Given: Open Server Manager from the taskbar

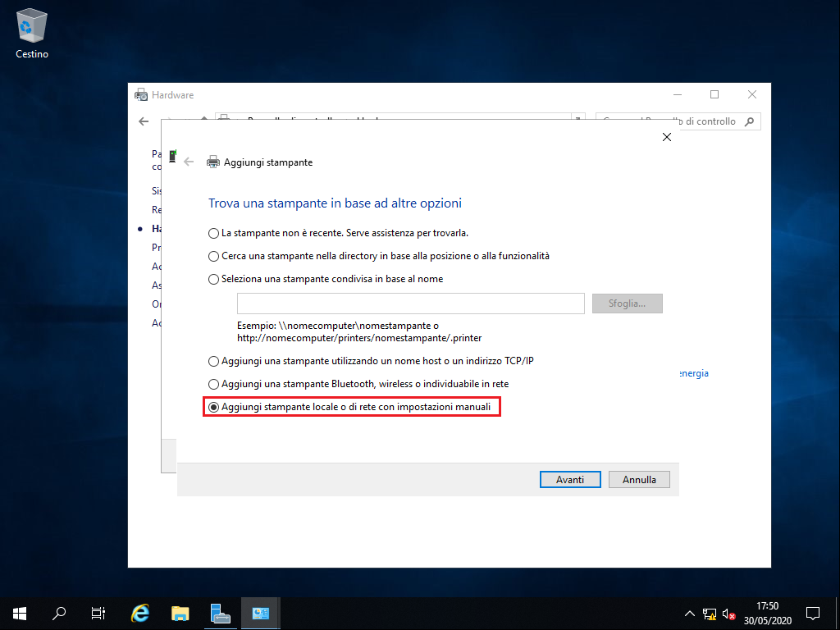Looking at the screenshot, I should tap(220, 614).
